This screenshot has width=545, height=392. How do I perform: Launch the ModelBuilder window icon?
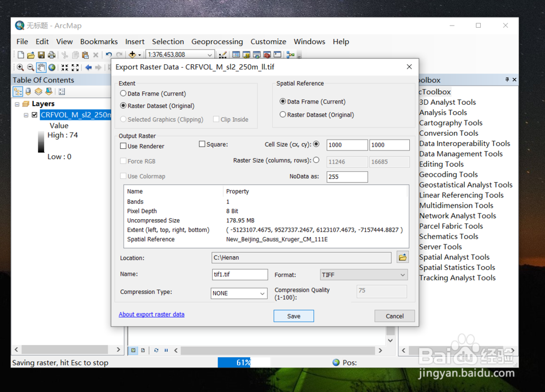(290, 55)
